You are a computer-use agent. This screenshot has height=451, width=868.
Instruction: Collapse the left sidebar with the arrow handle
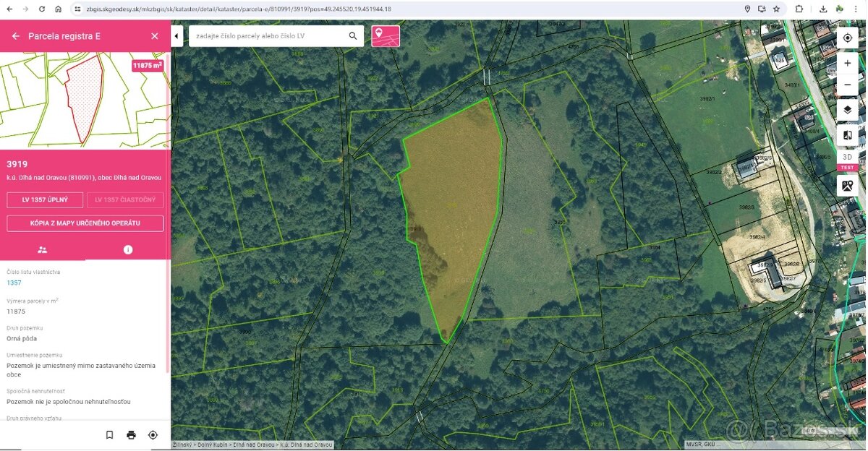[176, 36]
